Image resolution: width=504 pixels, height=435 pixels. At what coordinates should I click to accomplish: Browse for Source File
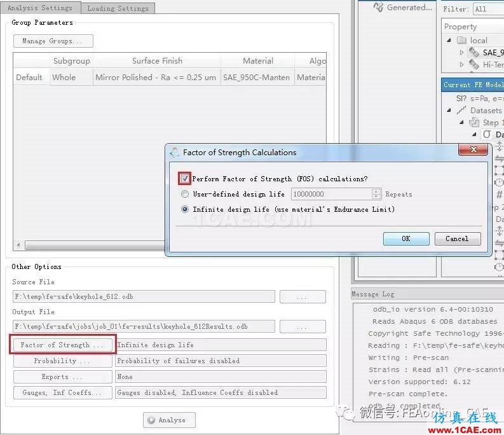click(x=303, y=296)
